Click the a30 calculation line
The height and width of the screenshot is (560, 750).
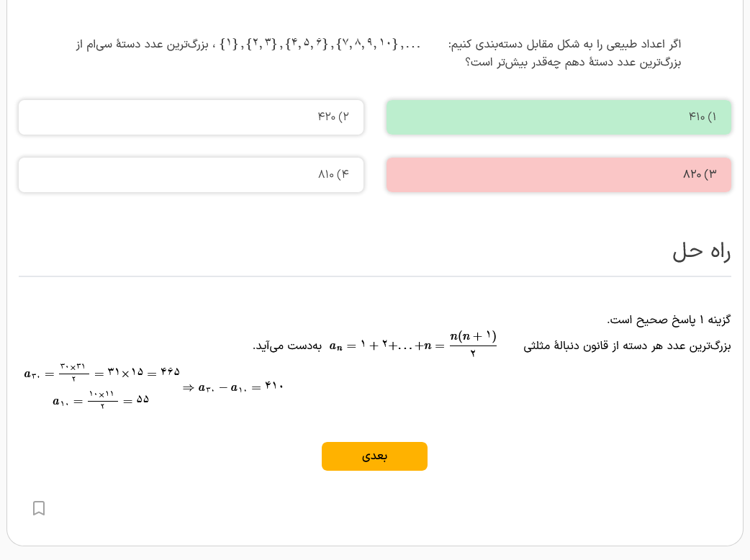(x=101, y=373)
